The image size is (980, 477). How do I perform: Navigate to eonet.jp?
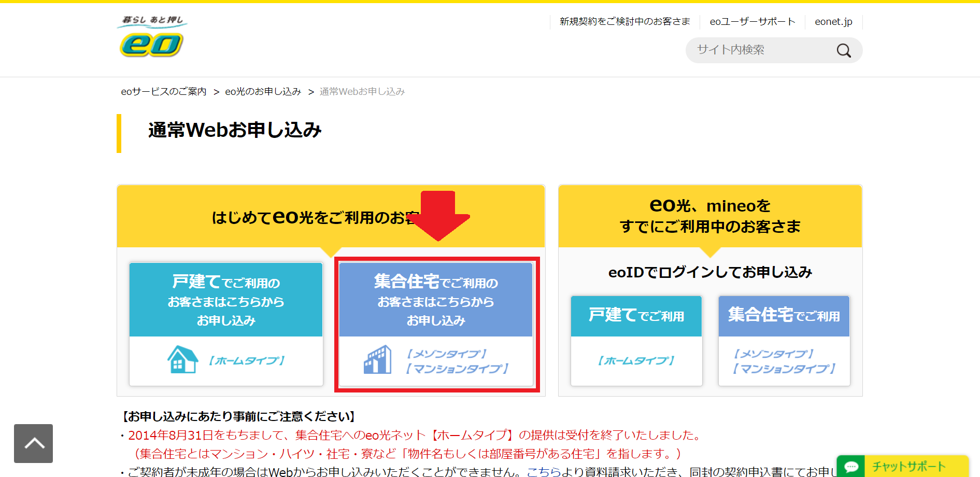click(x=833, y=21)
